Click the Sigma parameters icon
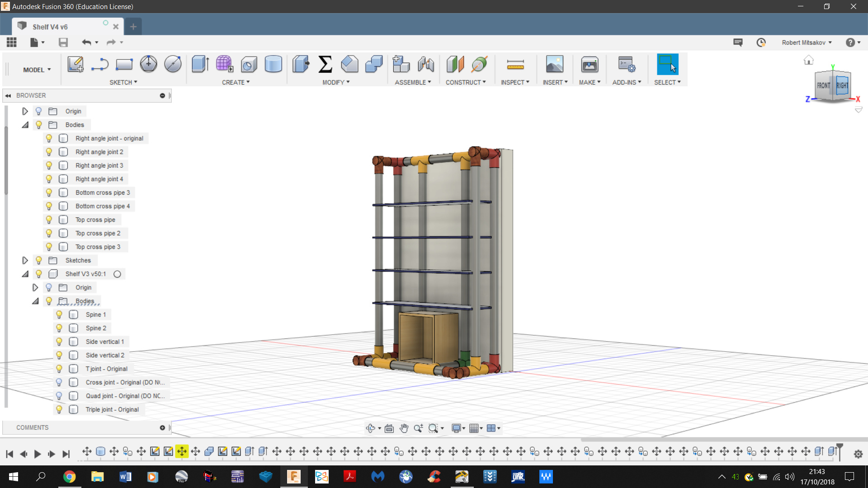This screenshot has height=488, width=868. tap(325, 64)
